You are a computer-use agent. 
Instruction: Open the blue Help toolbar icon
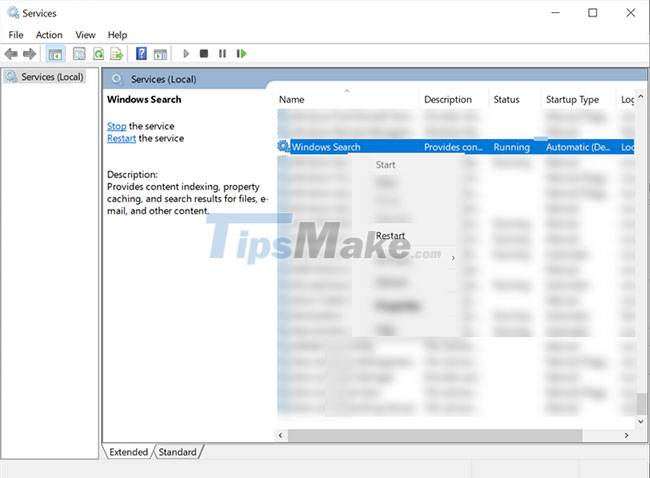[x=141, y=53]
